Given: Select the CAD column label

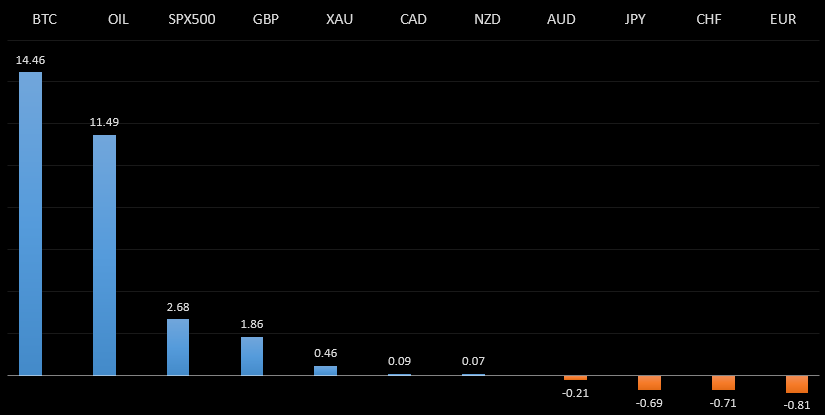Looking at the screenshot, I should tap(413, 19).
